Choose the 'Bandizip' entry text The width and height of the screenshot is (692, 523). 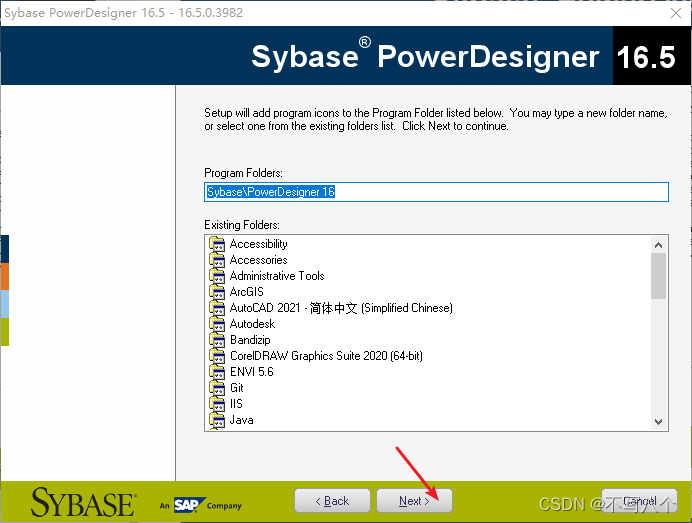[x=250, y=340]
